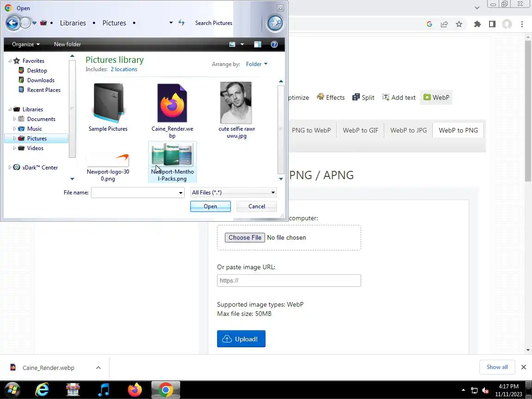
Task: Click the File name input field
Action: [134, 193]
